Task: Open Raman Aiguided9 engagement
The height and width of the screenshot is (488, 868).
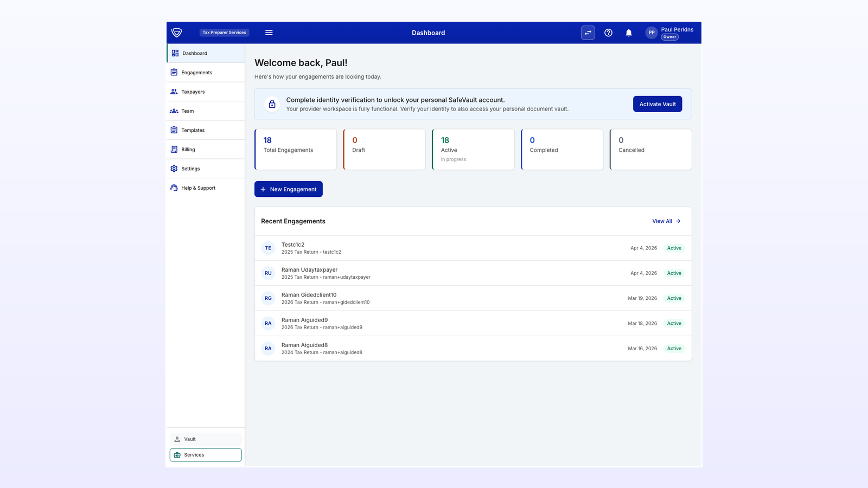Action: pos(473,323)
